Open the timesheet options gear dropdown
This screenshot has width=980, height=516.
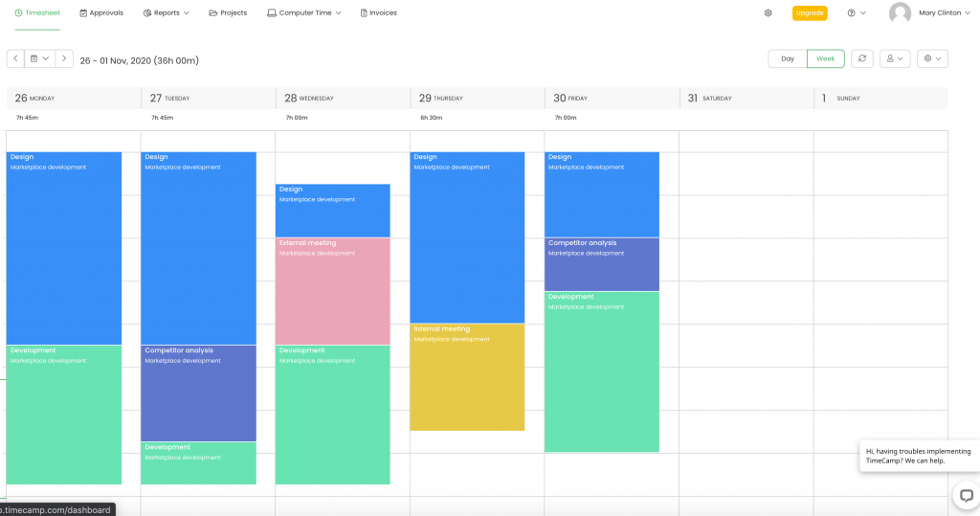[x=932, y=58]
